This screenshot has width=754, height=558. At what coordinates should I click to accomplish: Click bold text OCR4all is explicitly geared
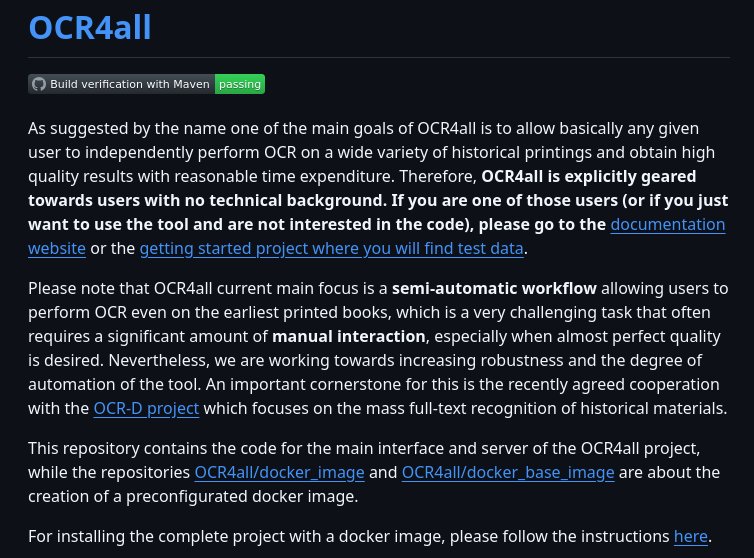coord(589,177)
